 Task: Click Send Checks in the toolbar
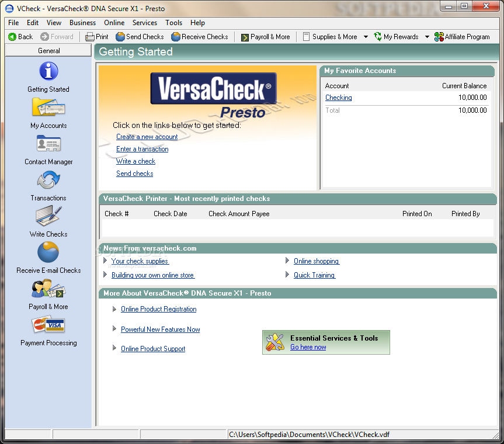click(140, 37)
